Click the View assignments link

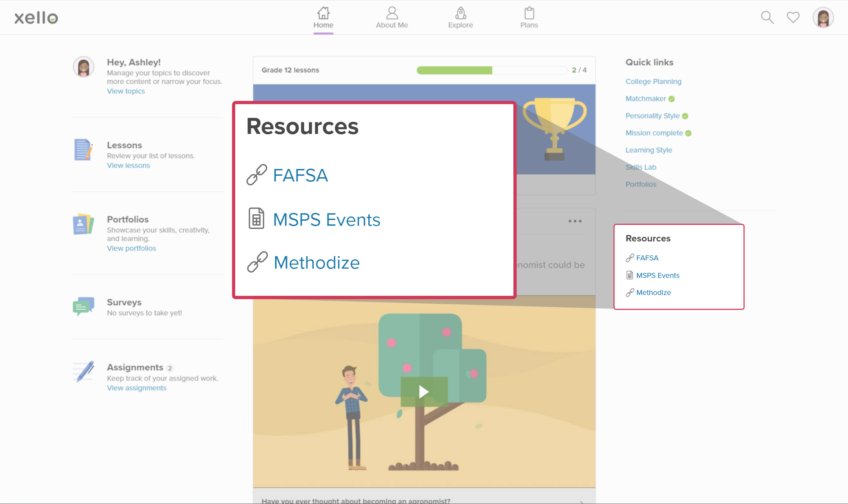[136, 388]
